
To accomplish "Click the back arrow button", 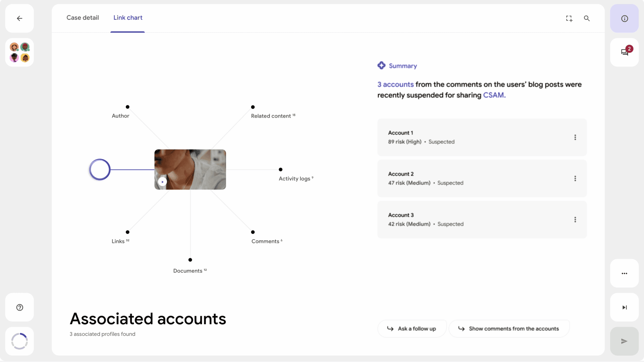I will 19,18.
